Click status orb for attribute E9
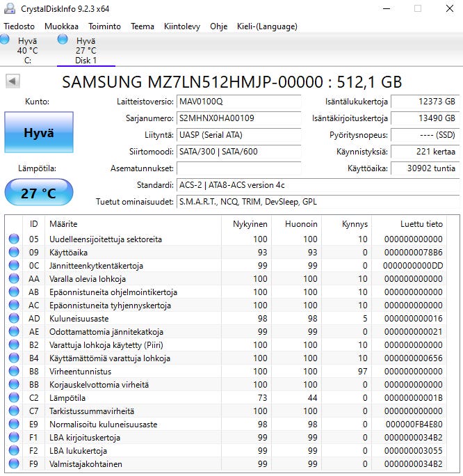Screen dimensions: 463x476 (x=14, y=424)
